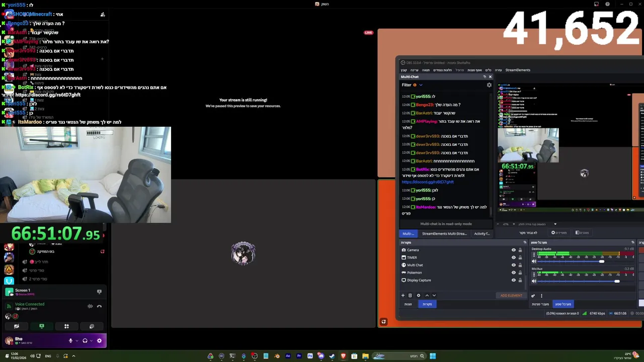Image resolution: width=644 pixels, height=362 pixels.
Task: Show hidden tray icons arrow
Action: click(x=73, y=356)
